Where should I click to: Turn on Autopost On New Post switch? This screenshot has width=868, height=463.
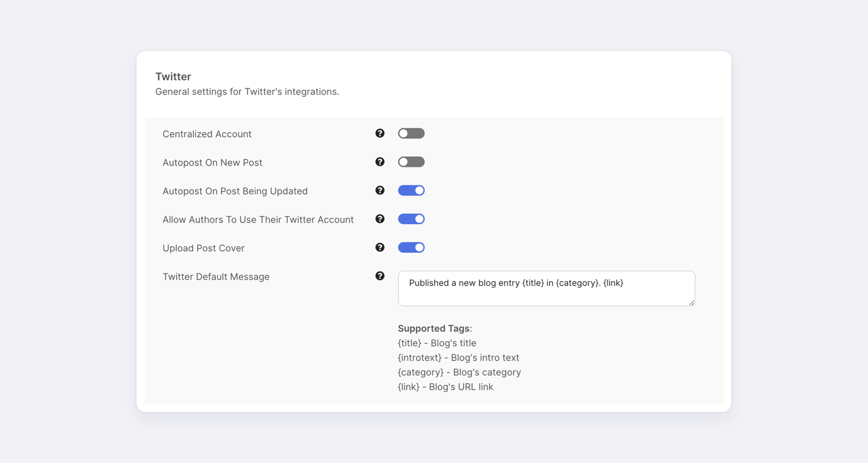click(x=411, y=162)
